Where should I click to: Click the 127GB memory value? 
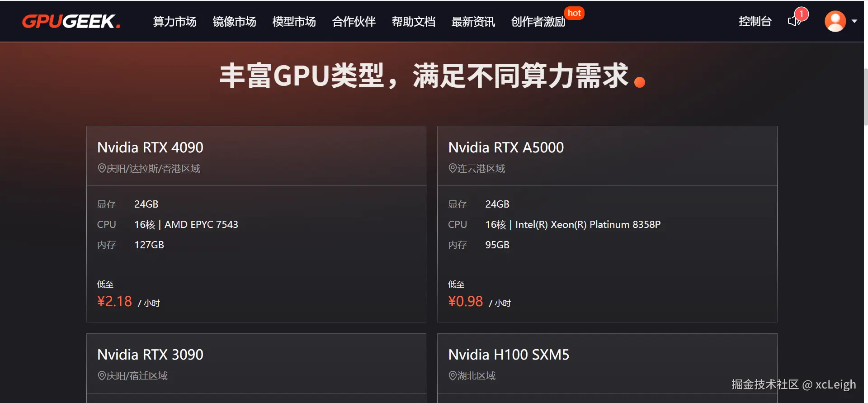149,245
